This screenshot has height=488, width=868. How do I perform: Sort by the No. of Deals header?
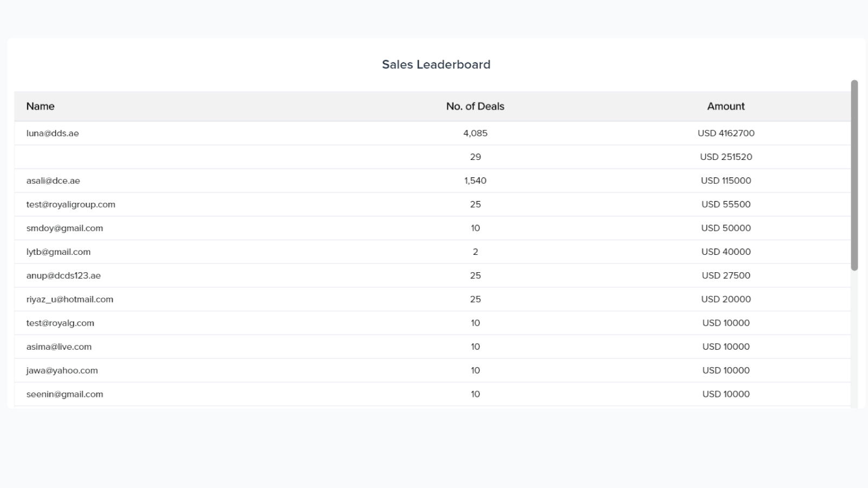[475, 106]
